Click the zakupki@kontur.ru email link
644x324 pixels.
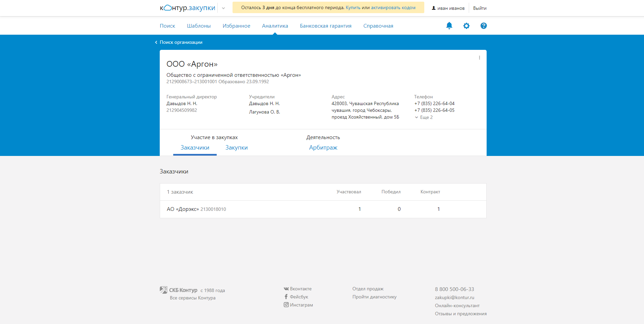point(454,297)
